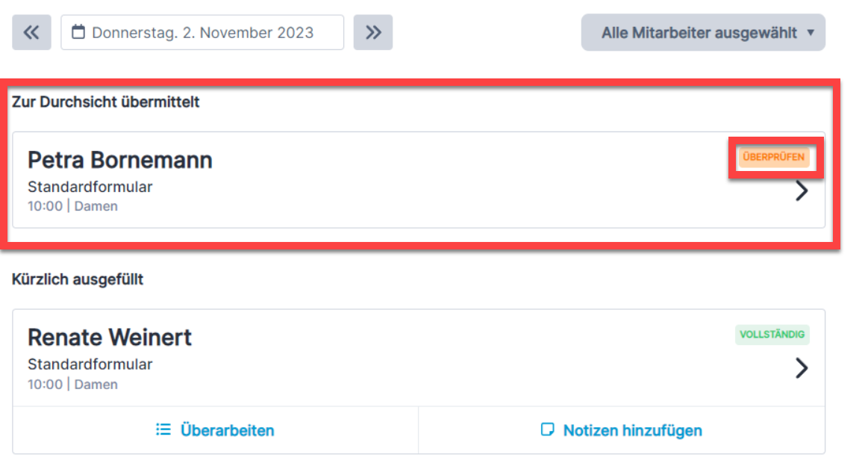Click dropdown arrow beside Alle Mitarbeiter ausgewählt
Image resolution: width=868 pixels, height=475 pixels.
coord(811,33)
